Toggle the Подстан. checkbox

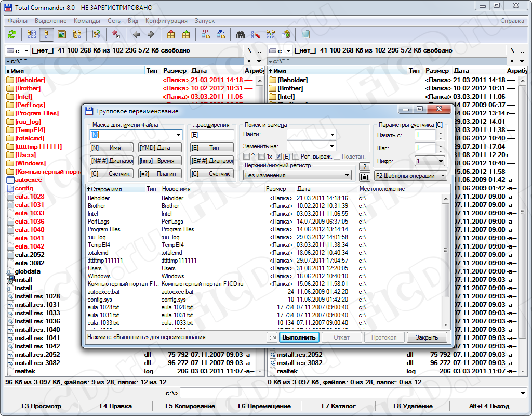click(x=337, y=156)
